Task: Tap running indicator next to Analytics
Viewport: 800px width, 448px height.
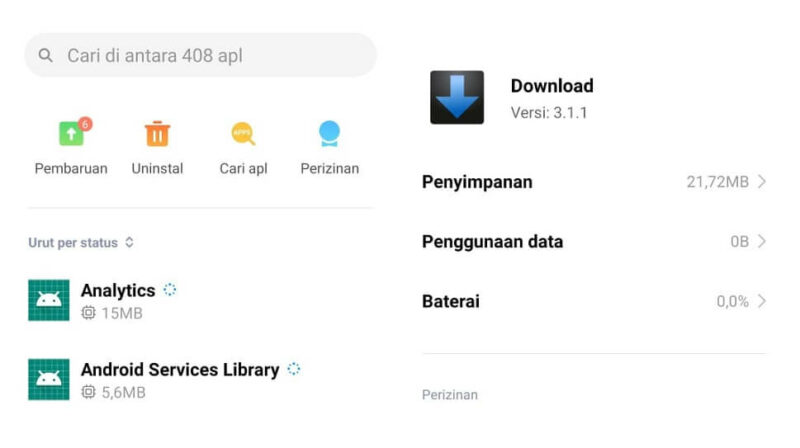Action: coord(170,290)
